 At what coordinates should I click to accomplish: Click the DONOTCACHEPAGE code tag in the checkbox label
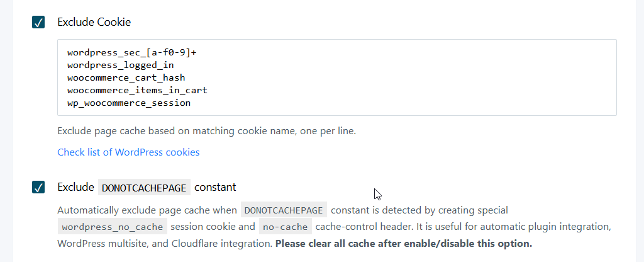pos(144,188)
